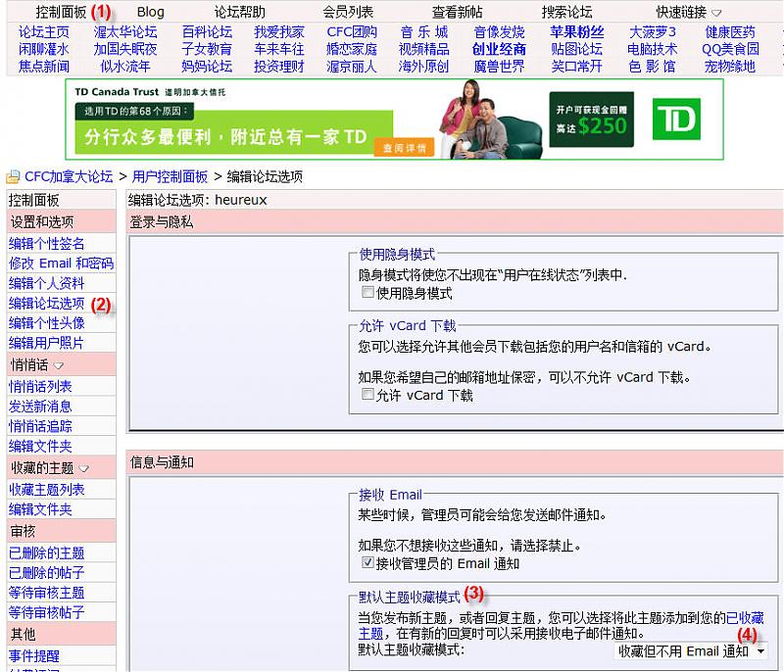
Task: Click 用户控制面板 in the breadcrumb
Action: pos(170,177)
